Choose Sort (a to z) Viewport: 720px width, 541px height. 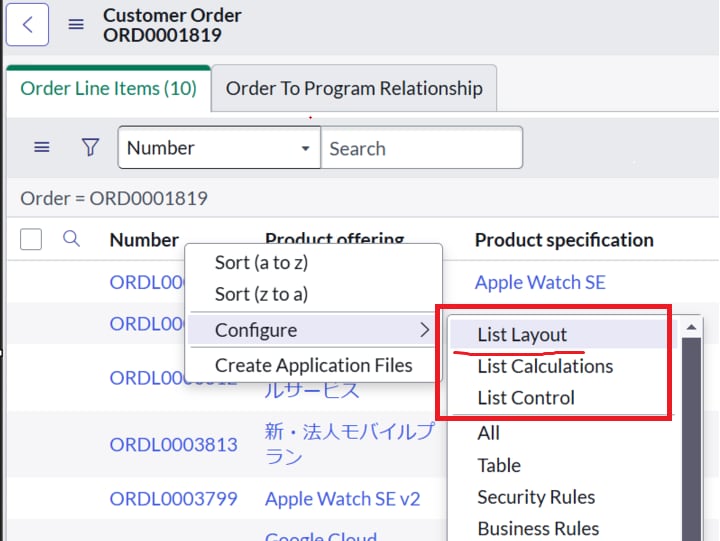(261, 263)
